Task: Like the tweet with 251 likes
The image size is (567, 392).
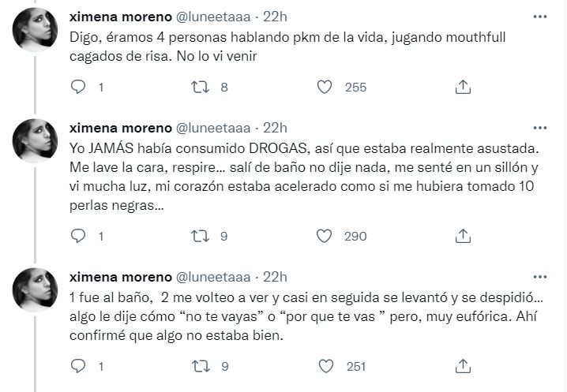Action: coord(324,366)
